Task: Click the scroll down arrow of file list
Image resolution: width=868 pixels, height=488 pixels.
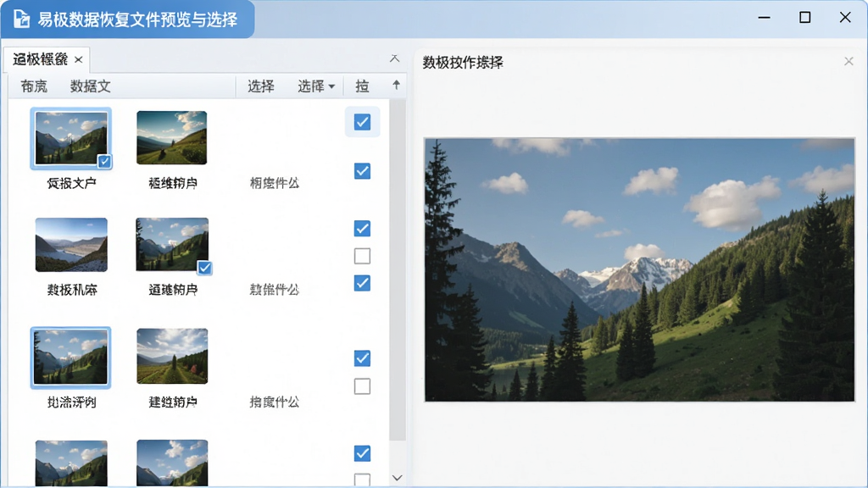Action: point(397,478)
